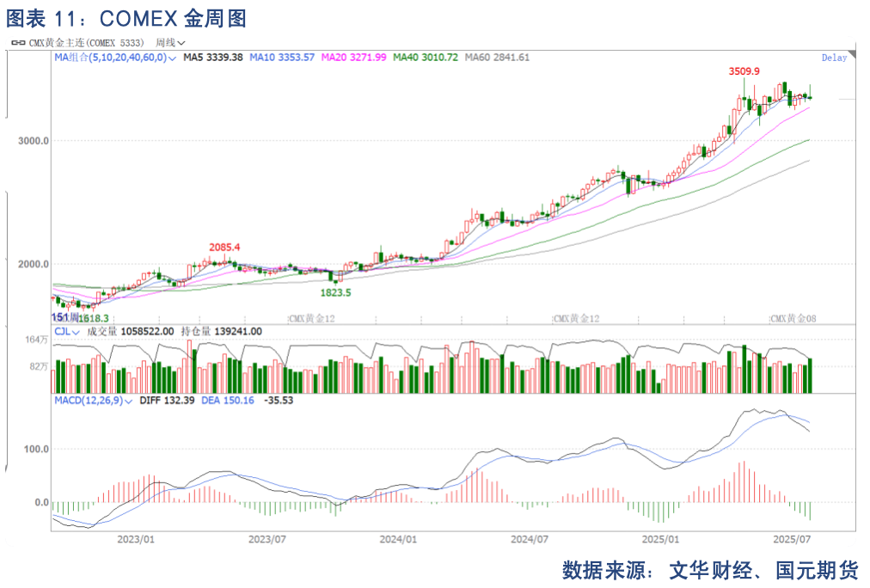The image size is (870, 588).
Task: Select the MA5 value label
Action: (213, 58)
